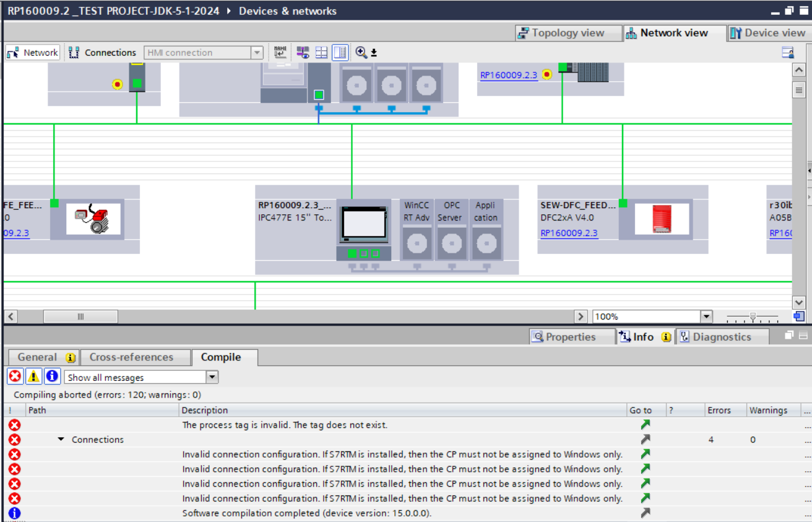The width and height of the screenshot is (812, 522).
Task: Click the page break display icon
Action: pos(321,53)
